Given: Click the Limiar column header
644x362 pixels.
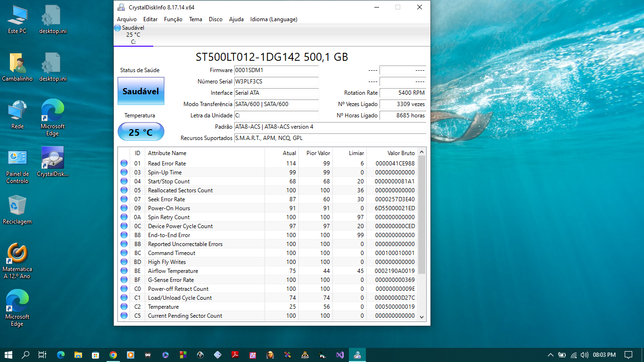Looking at the screenshot, I should pyautogui.click(x=350, y=153).
